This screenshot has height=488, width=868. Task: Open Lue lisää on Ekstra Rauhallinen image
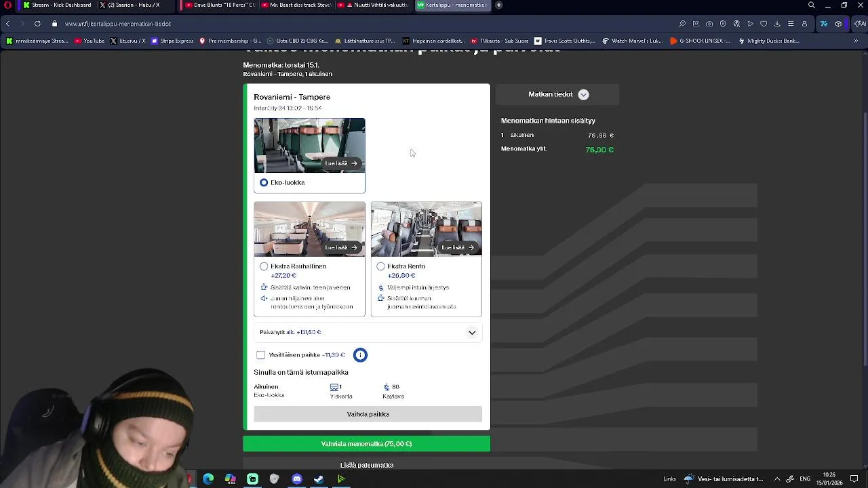pos(341,247)
